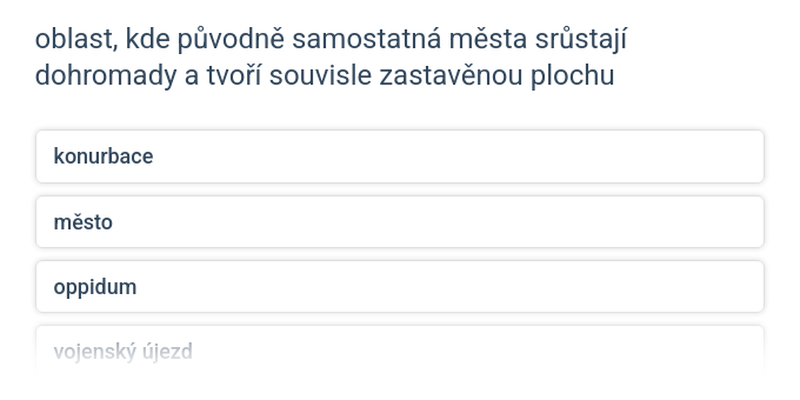Click the word "plochu" in the question
This screenshot has width=800, height=400.
[572, 77]
